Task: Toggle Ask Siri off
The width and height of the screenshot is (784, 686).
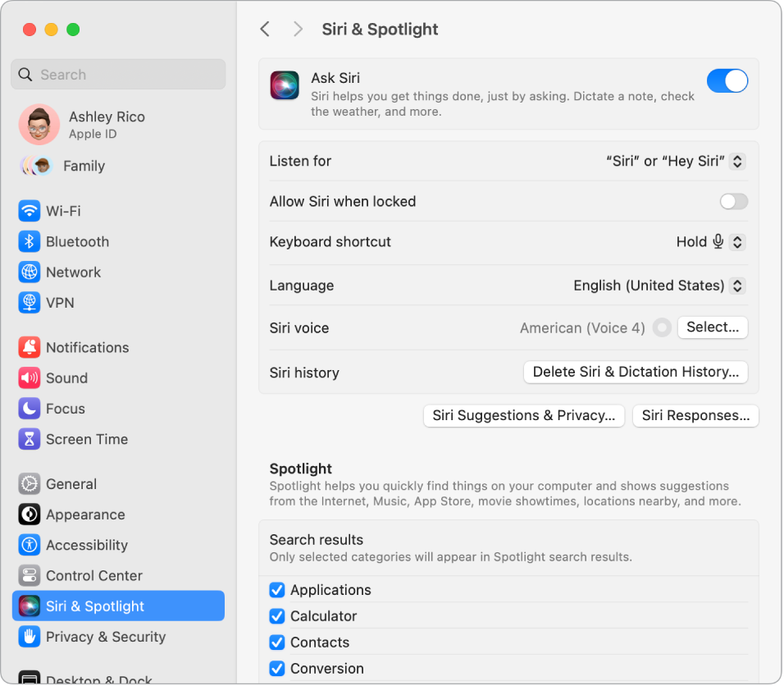Action: tap(727, 80)
